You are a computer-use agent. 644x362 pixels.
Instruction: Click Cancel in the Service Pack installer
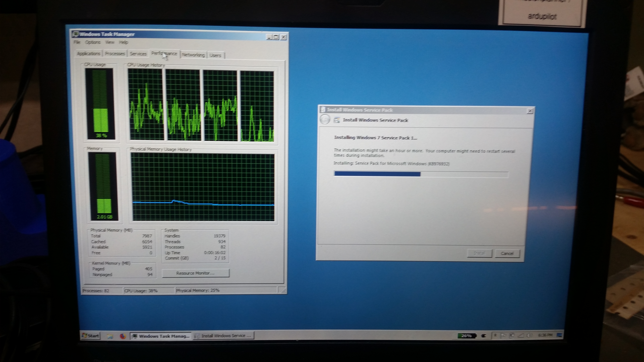(507, 253)
